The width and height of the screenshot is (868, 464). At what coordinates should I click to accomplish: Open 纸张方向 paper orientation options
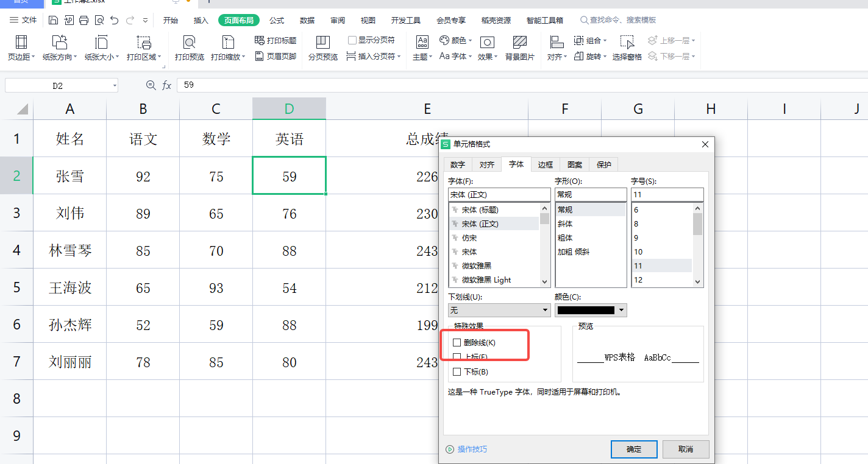60,48
